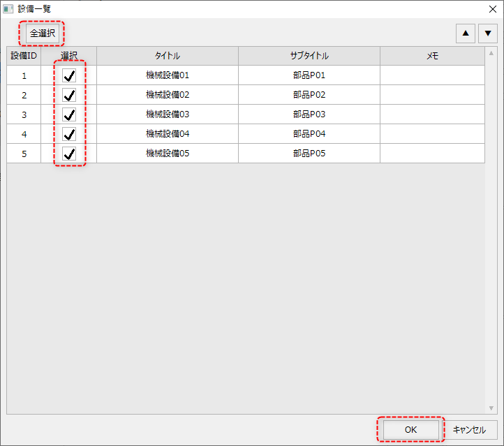Move row down with the ▼ button
Screen dimensions: 504x446
(488, 34)
